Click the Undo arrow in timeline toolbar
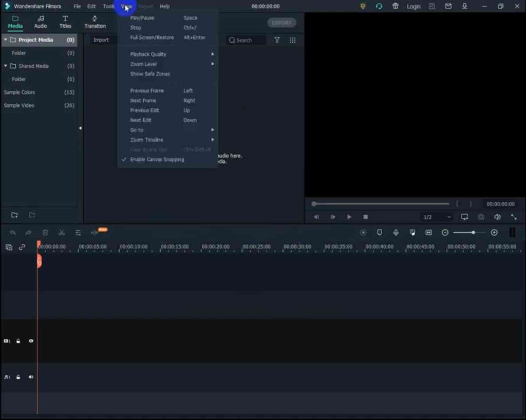This screenshot has height=420, width=526. tap(13, 233)
